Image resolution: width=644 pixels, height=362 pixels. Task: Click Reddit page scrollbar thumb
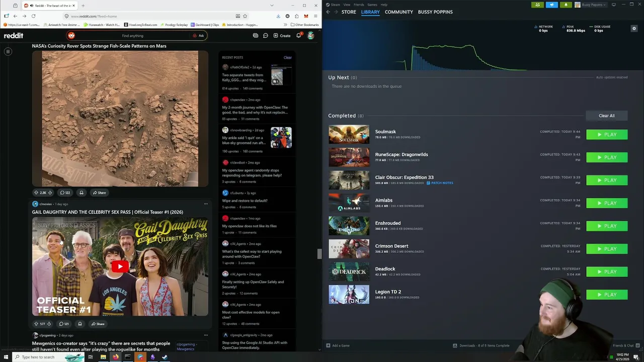point(319,254)
